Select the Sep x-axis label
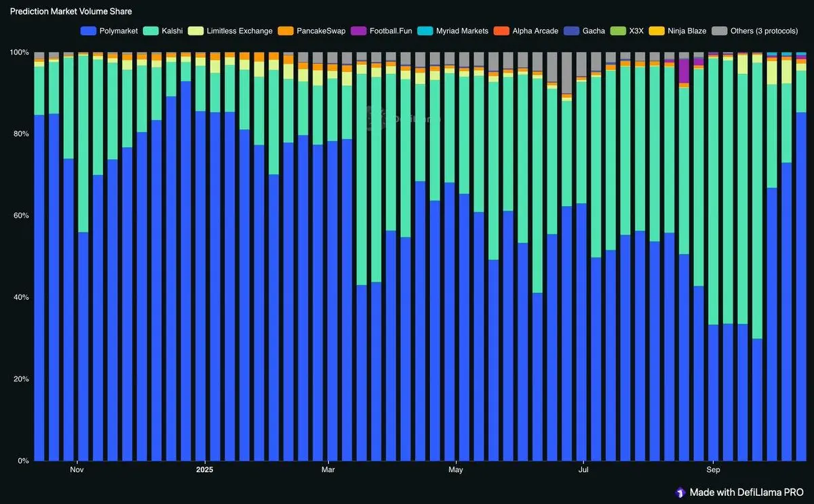The height and width of the screenshot is (504, 814). [x=713, y=469]
